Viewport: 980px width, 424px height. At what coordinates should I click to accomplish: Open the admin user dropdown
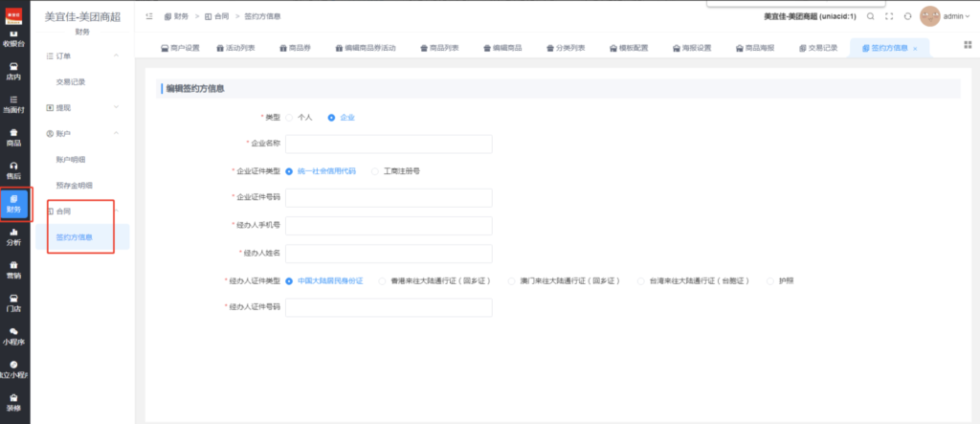(957, 17)
